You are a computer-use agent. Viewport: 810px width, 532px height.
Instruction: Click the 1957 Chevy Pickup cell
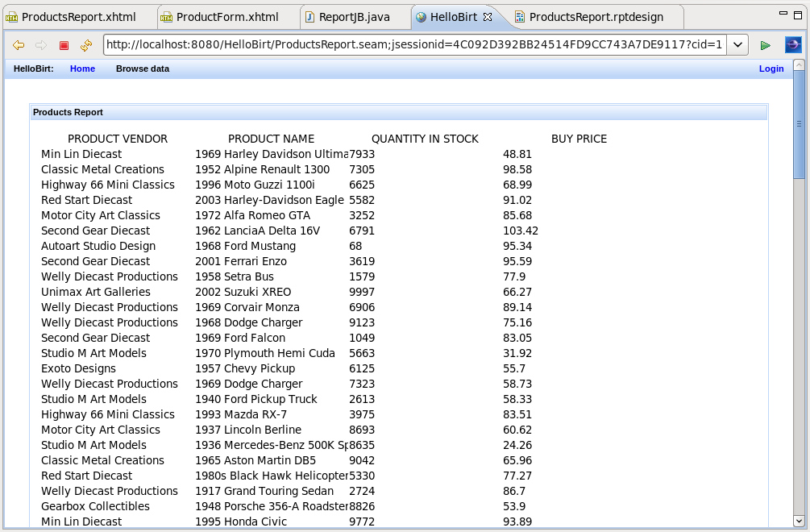(x=245, y=369)
